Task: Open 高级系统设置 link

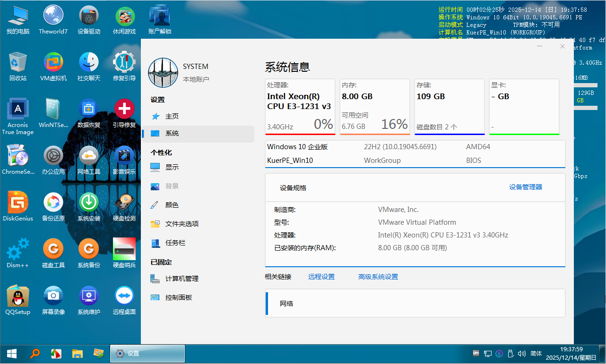Action: (378, 277)
